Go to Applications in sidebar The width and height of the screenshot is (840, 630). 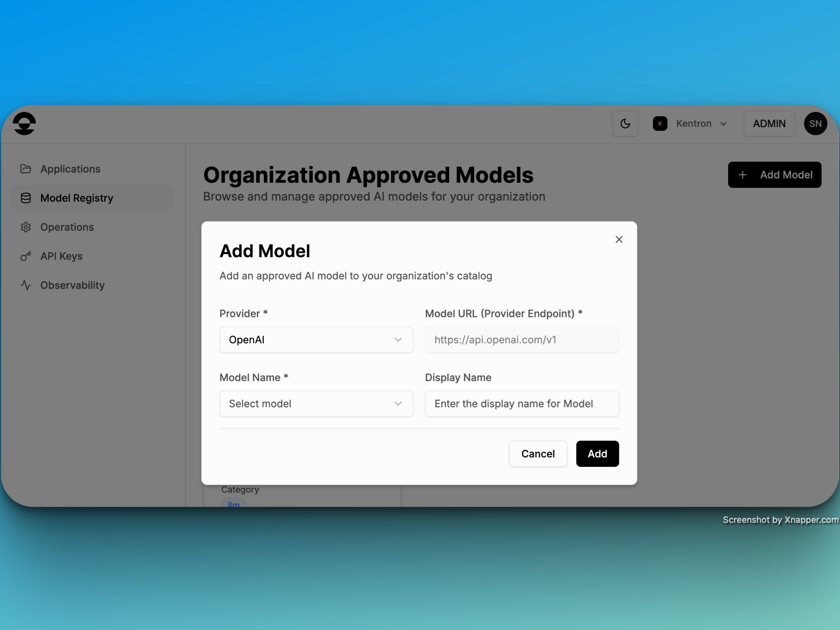tap(70, 169)
